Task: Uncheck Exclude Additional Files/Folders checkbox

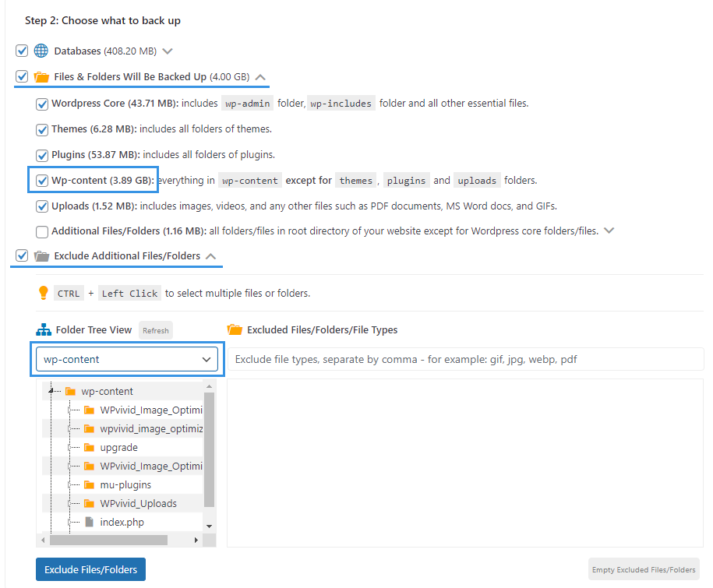Action: 22,255
